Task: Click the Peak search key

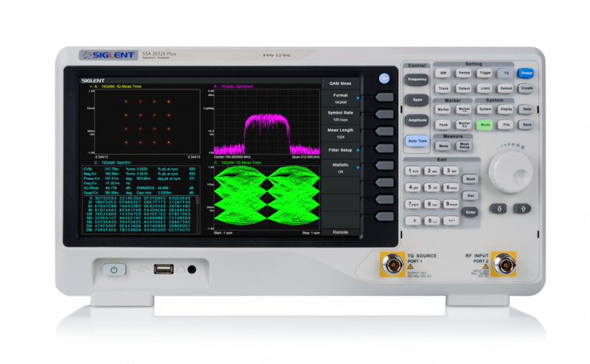Action: coord(443,125)
